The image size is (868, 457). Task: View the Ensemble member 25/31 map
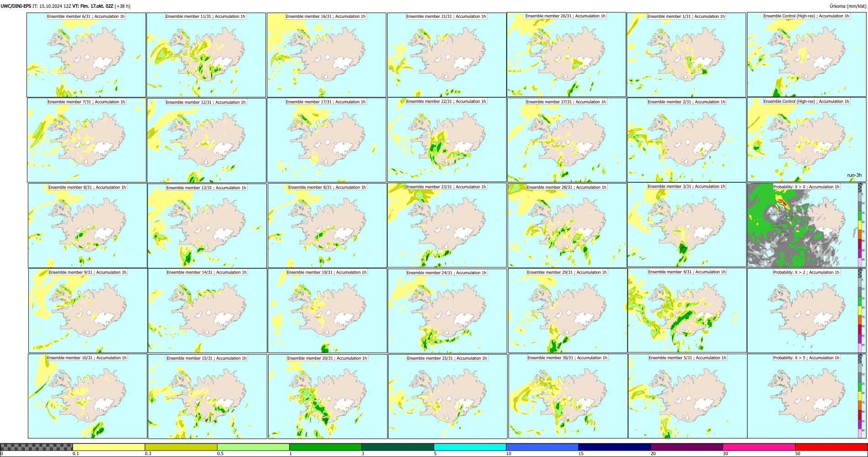coord(448,397)
